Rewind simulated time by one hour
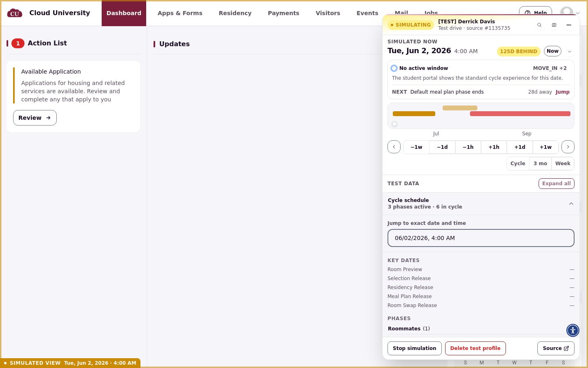This screenshot has width=588, height=368. tap(468, 147)
